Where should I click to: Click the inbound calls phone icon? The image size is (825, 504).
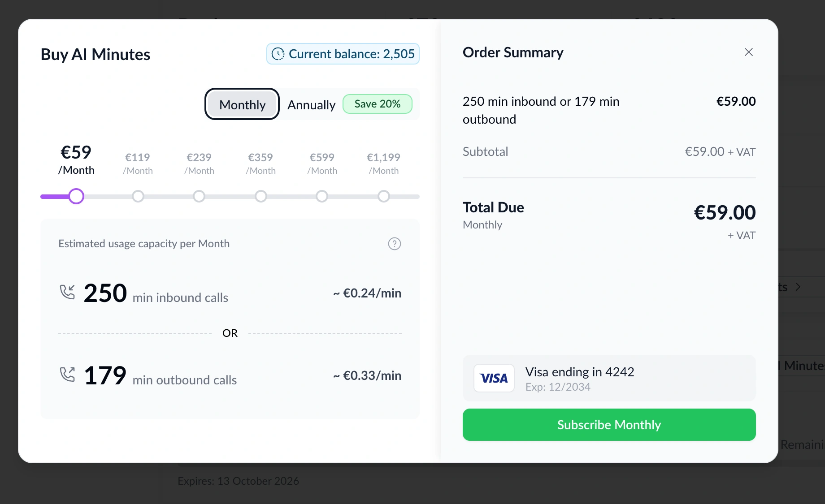point(67,292)
